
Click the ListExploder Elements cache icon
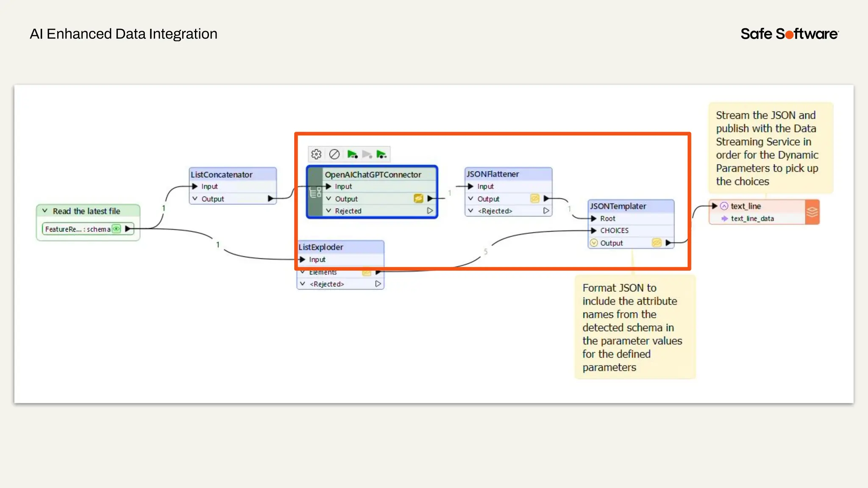pos(367,272)
